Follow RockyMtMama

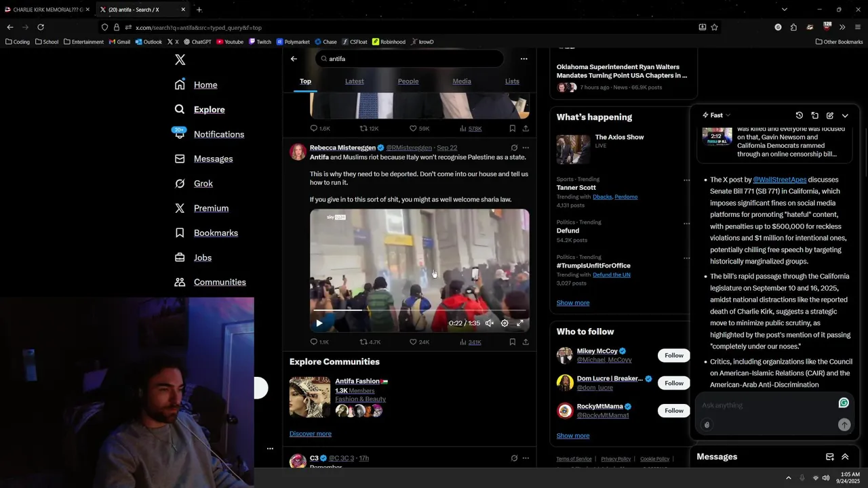coord(674,411)
